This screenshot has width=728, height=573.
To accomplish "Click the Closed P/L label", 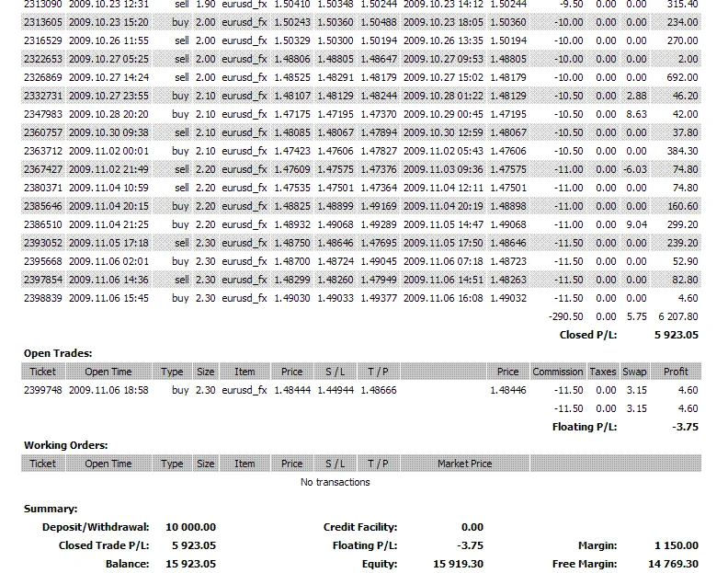I will (587, 335).
